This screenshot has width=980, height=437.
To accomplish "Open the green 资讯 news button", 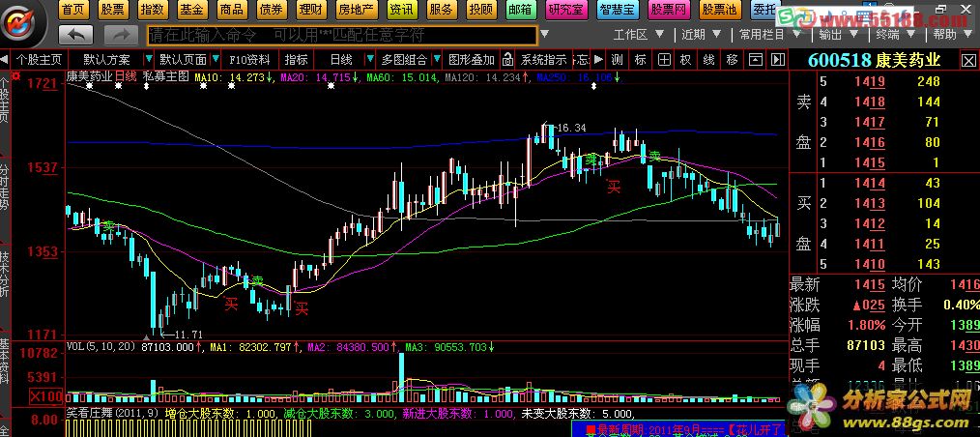I will pos(401,9).
